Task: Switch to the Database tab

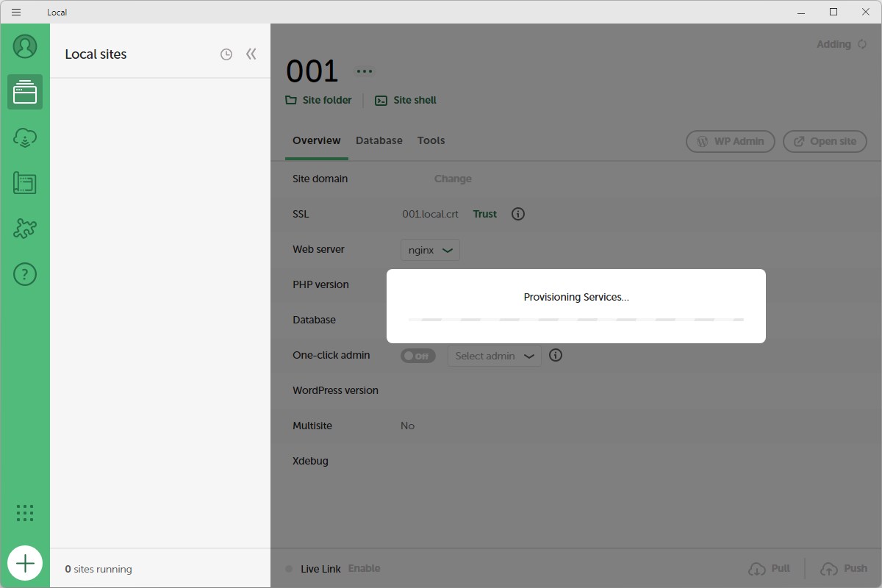Action: pyautogui.click(x=379, y=140)
